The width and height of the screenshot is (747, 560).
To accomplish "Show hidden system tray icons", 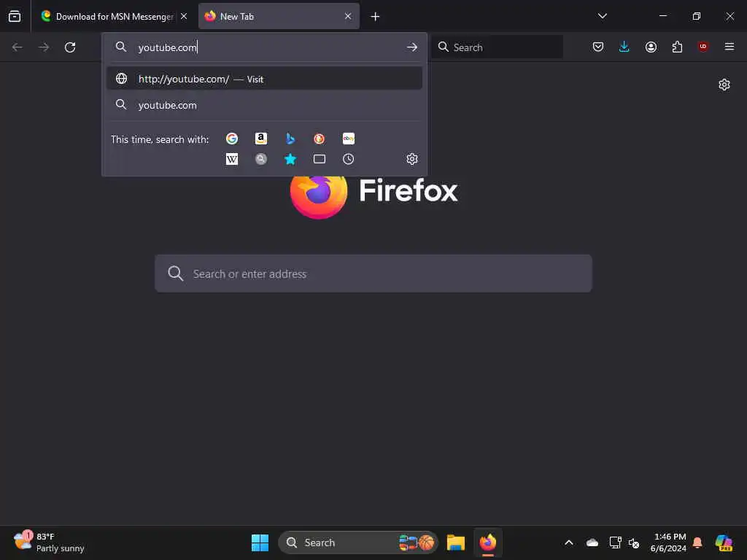I will (x=569, y=542).
